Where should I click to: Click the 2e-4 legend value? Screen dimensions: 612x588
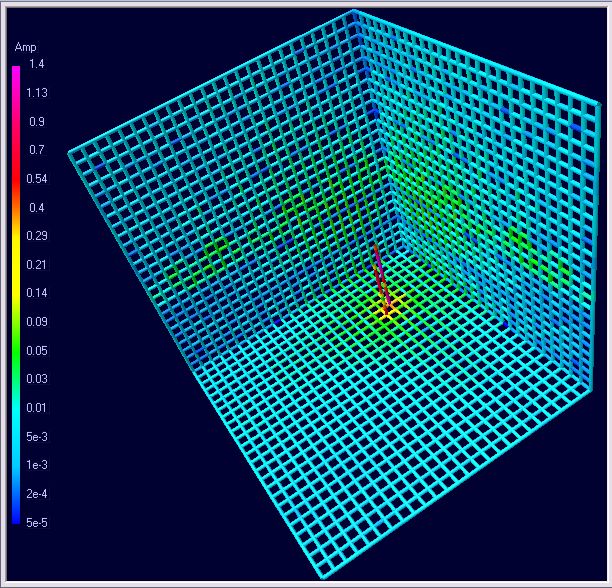[37, 494]
